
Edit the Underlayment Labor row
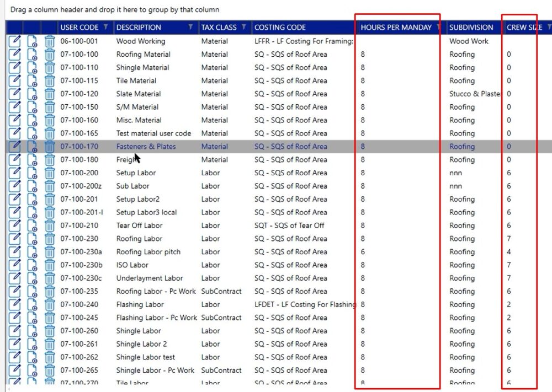(x=15, y=278)
